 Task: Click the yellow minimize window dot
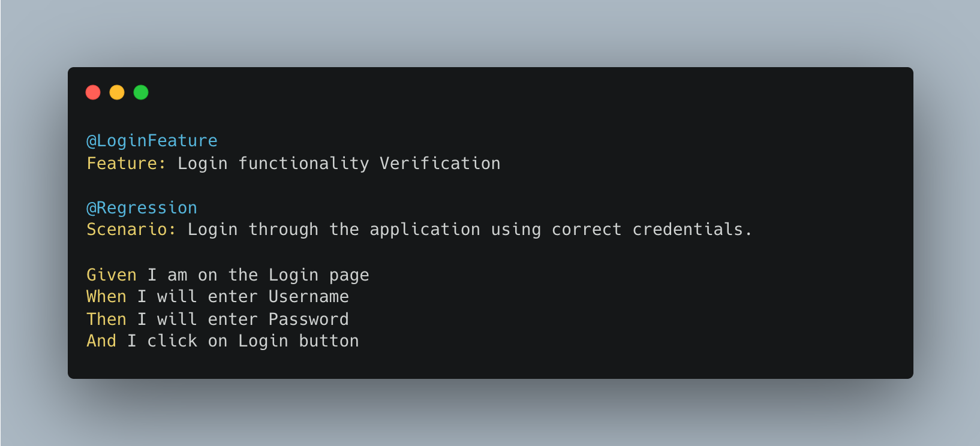[x=117, y=92]
